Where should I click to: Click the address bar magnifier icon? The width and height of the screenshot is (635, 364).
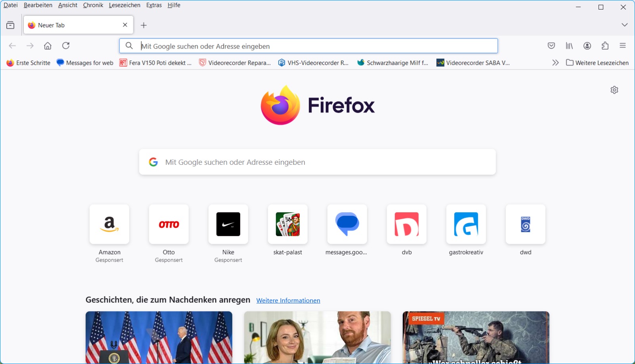[129, 46]
